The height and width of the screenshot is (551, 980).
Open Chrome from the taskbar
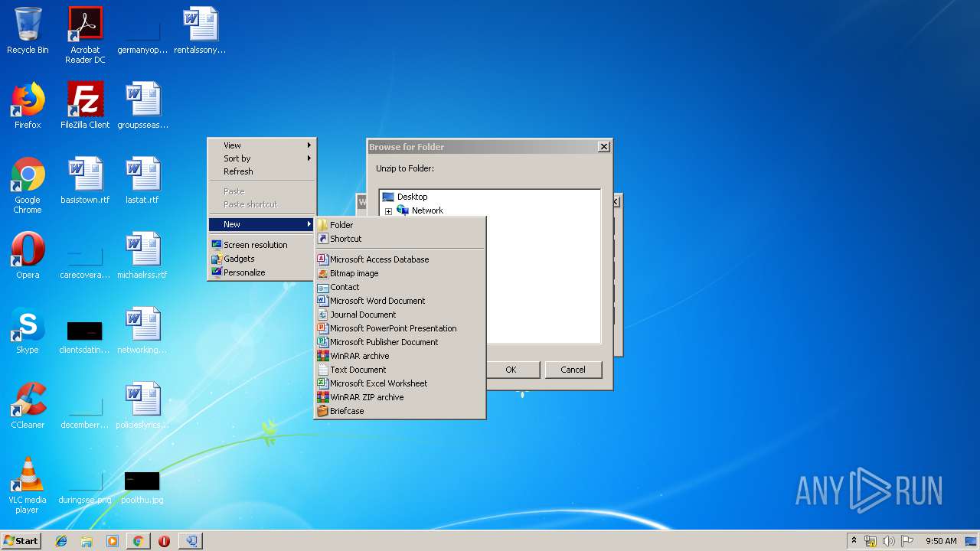coord(138,541)
